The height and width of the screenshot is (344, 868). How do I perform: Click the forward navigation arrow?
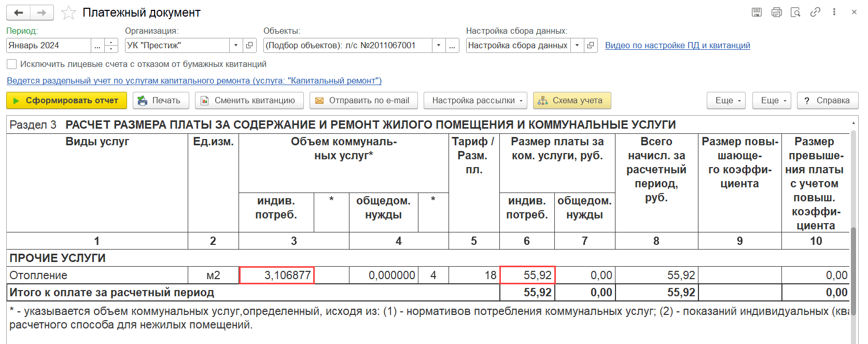[x=42, y=12]
